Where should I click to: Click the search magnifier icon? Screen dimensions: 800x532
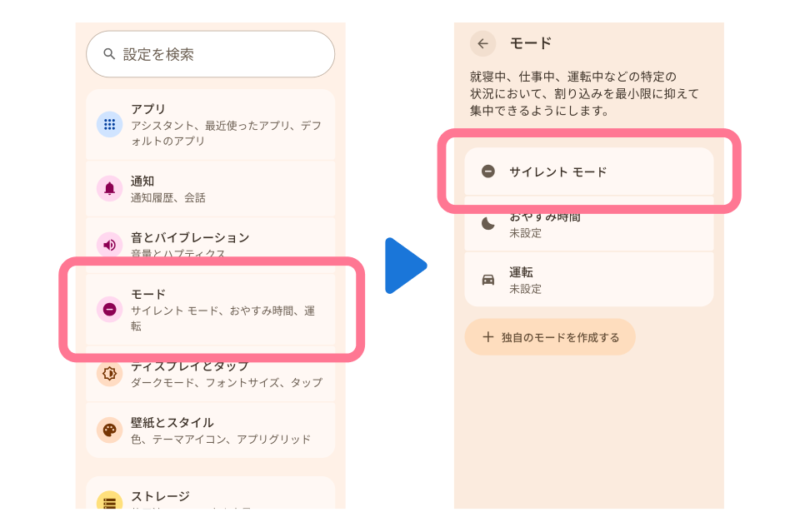click(x=109, y=54)
